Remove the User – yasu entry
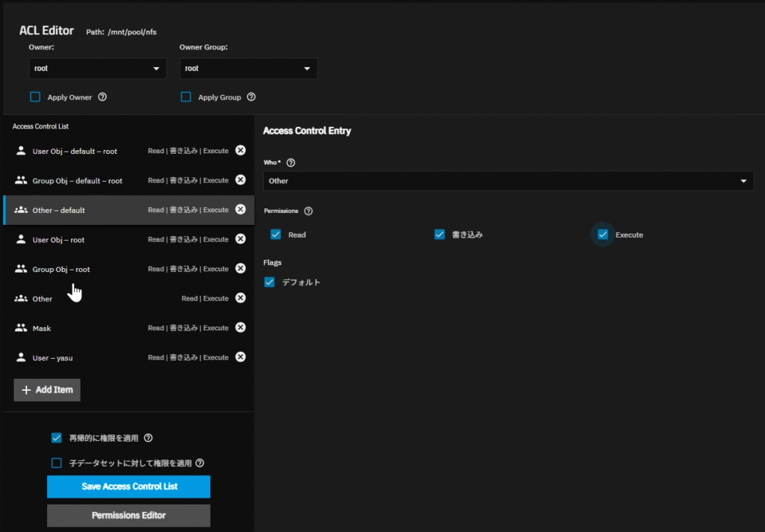The width and height of the screenshot is (765, 532). (x=241, y=357)
